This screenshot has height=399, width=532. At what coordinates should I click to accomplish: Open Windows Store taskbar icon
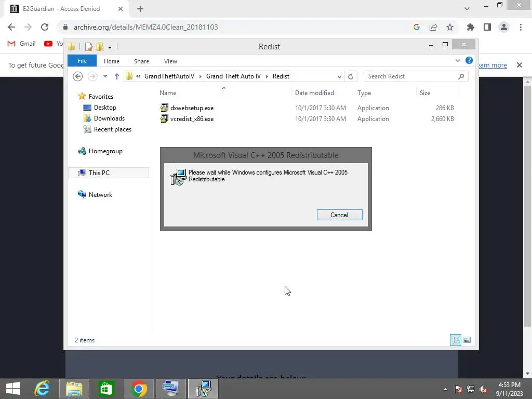(106, 389)
